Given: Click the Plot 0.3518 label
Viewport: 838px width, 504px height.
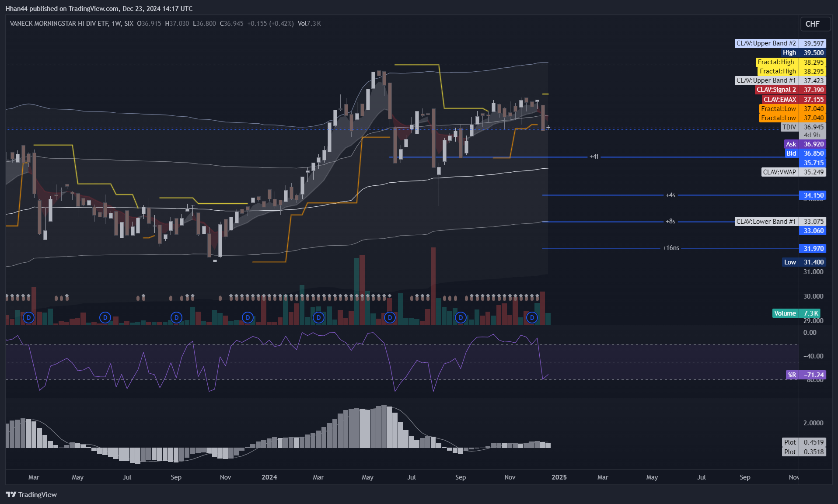Looking at the screenshot, I should [804, 452].
